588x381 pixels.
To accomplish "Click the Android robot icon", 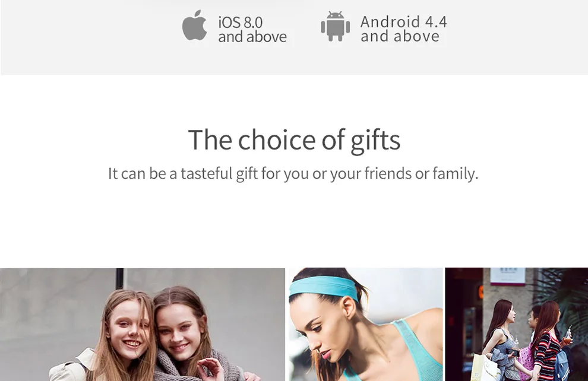I will pyautogui.click(x=335, y=26).
